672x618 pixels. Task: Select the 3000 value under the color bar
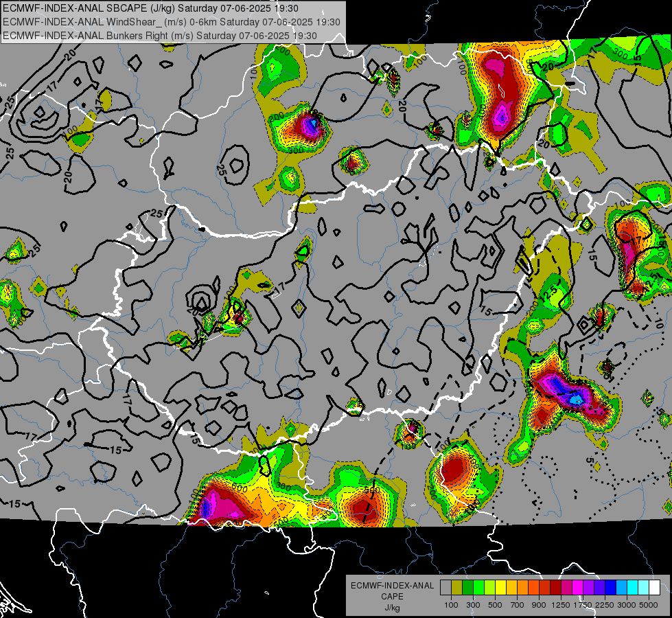tap(627, 605)
